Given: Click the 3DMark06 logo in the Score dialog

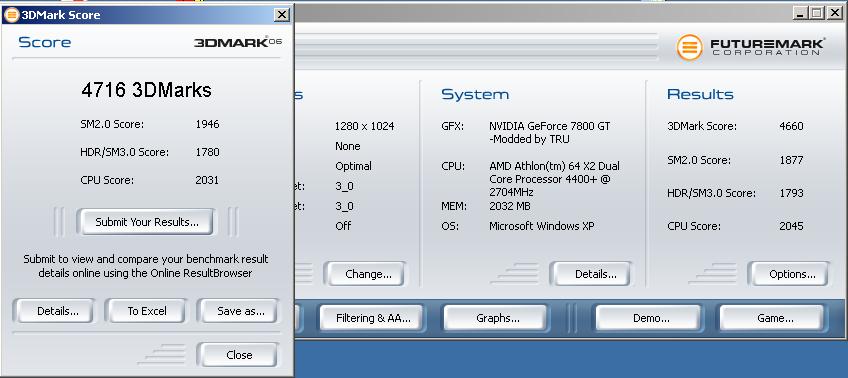Looking at the screenshot, I should pyautogui.click(x=238, y=42).
